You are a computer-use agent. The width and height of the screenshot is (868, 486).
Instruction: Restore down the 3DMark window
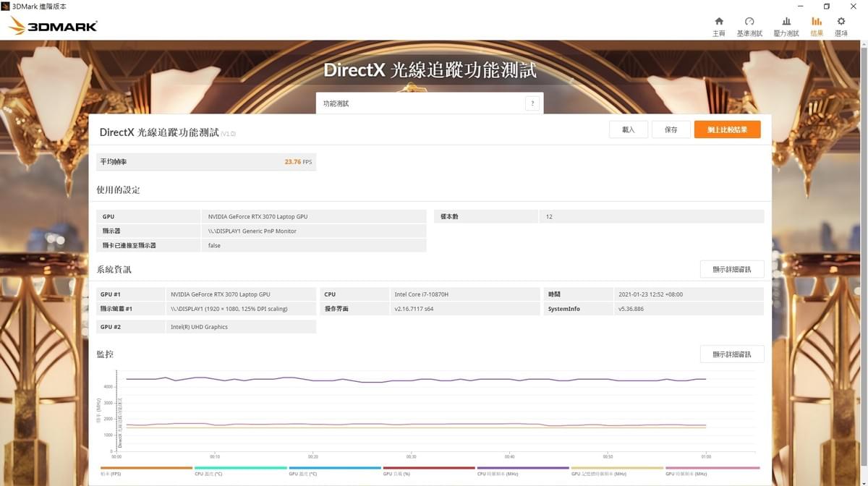tap(827, 6)
